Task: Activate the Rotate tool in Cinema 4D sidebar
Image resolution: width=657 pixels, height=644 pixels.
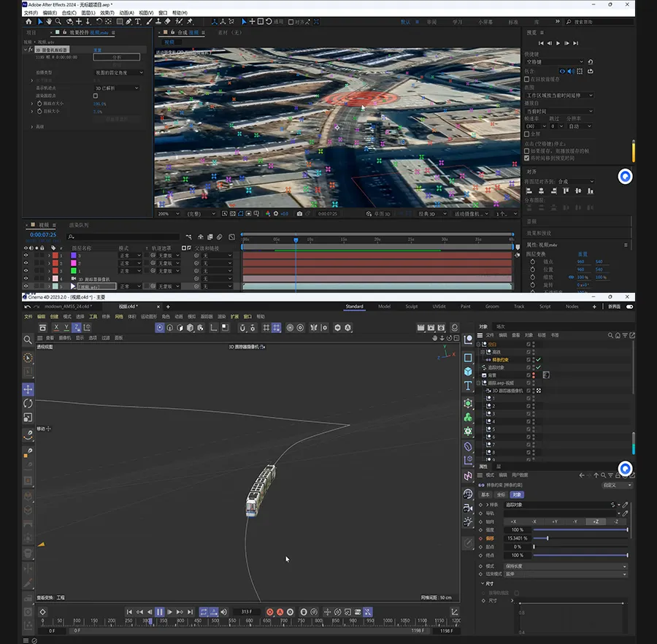Action: [x=28, y=404]
